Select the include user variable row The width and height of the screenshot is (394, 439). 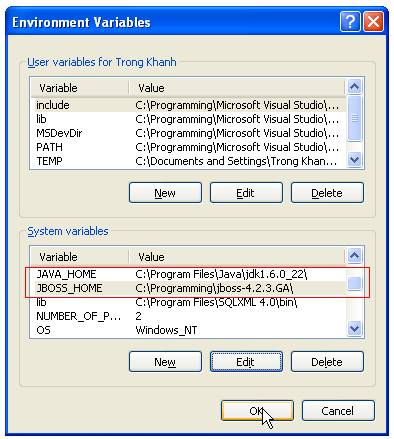(x=188, y=105)
